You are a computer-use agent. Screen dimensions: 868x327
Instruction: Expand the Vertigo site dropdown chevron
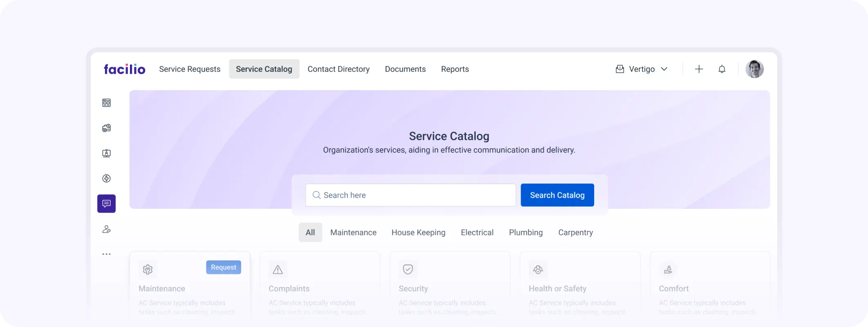664,69
